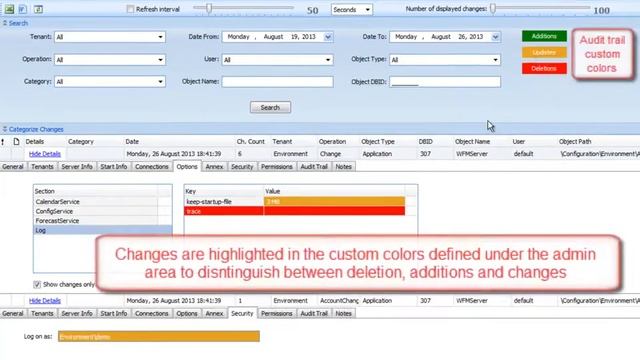Screen dimensions: 640x360
Task: Focus the Object Name input field
Action: (x=278, y=82)
